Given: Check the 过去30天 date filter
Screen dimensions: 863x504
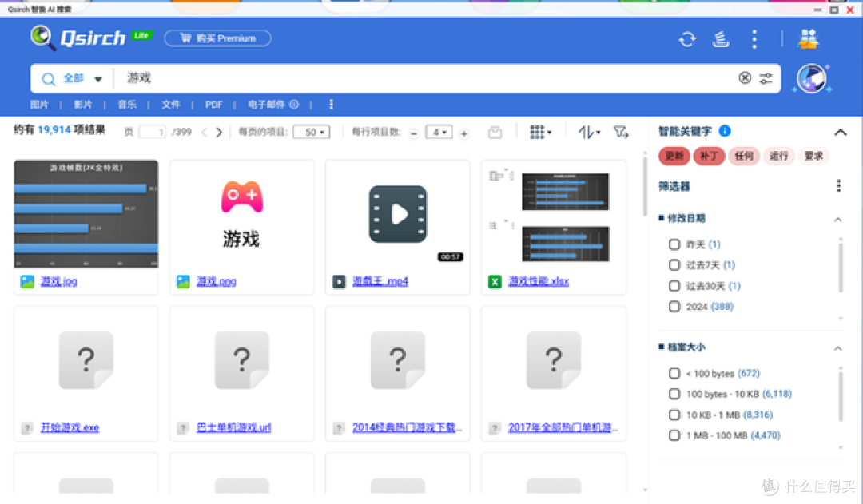Looking at the screenshot, I should (x=674, y=286).
